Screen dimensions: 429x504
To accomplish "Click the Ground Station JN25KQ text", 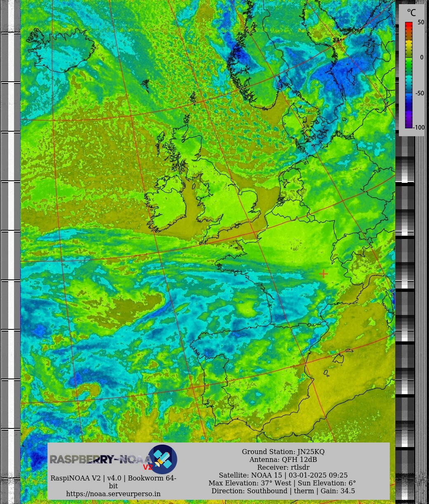I will 283,452.
